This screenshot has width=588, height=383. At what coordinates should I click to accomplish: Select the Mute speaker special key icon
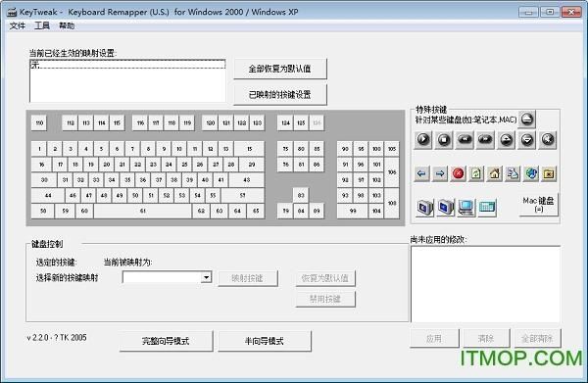[548, 139]
